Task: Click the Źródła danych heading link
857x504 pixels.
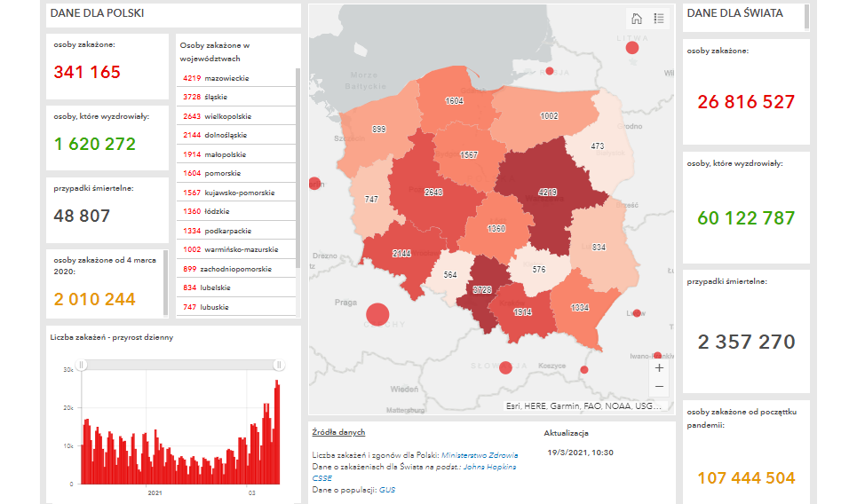Action: 338,432
